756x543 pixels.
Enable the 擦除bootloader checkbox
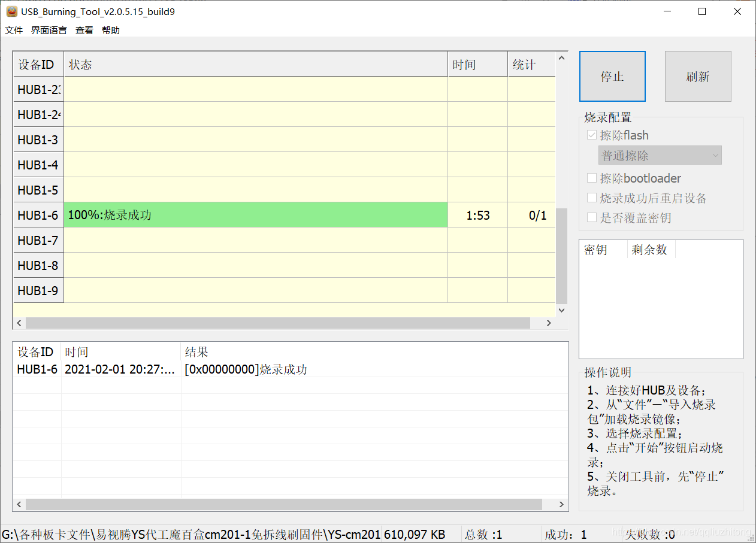tap(592, 178)
